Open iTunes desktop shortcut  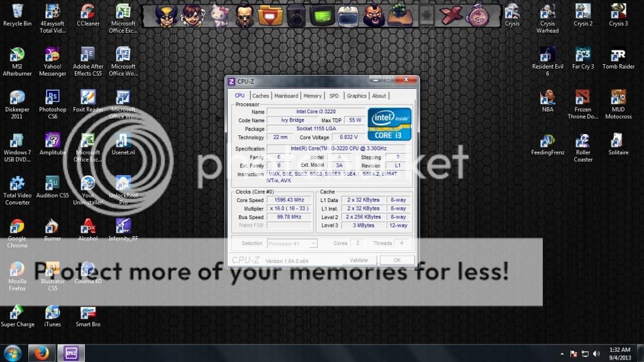tap(53, 316)
